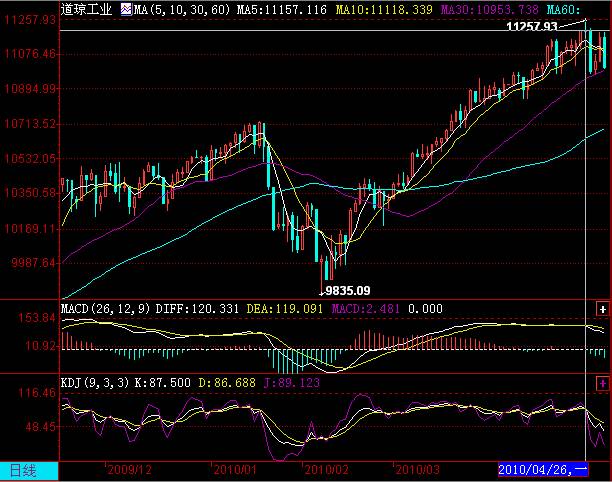The image size is (612, 482).
Task: Click the 10713.52 price axis label
Action: (30, 124)
